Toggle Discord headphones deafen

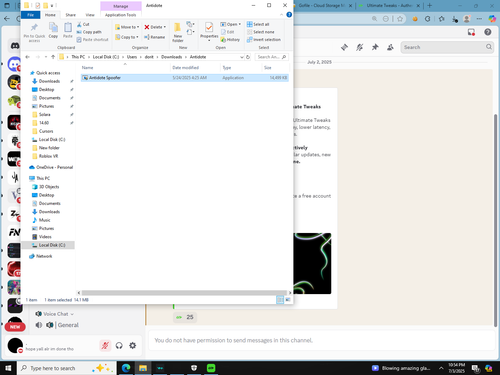(119, 346)
